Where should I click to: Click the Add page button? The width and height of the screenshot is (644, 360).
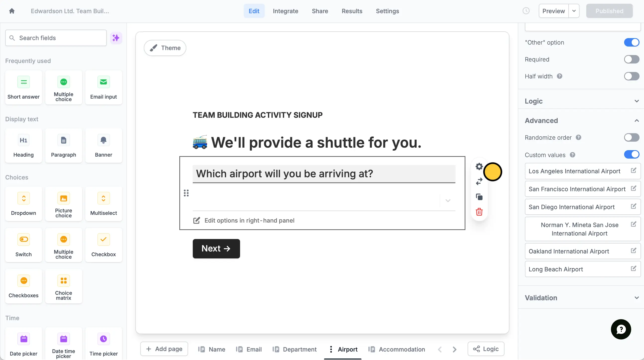[x=164, y=349]
